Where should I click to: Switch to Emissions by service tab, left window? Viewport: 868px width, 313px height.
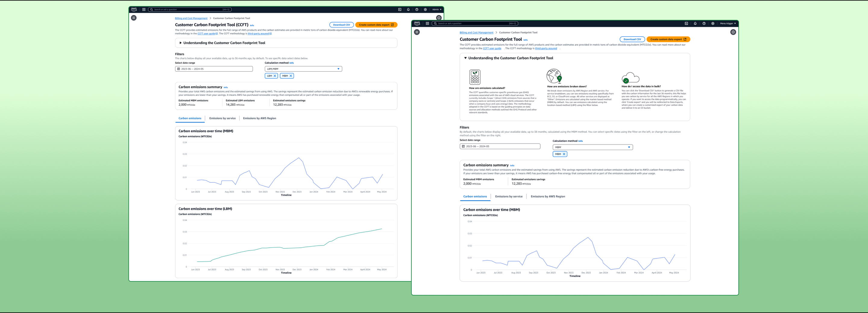(x=222, y=118)
